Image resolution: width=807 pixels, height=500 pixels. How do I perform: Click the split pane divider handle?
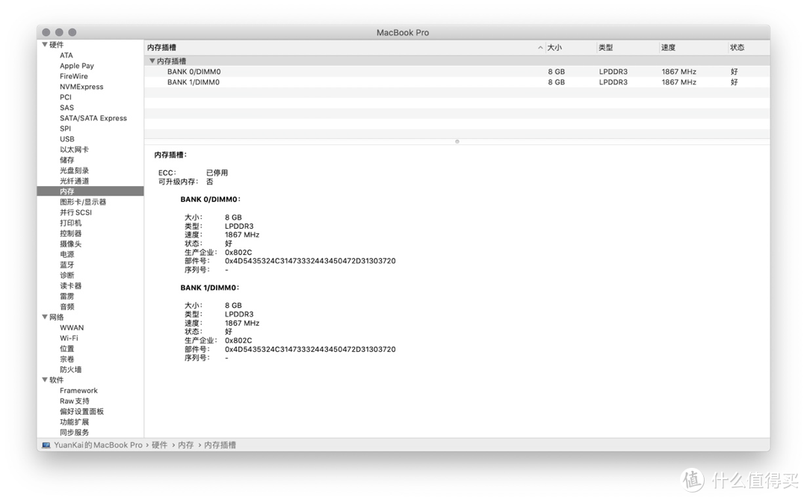457,141
